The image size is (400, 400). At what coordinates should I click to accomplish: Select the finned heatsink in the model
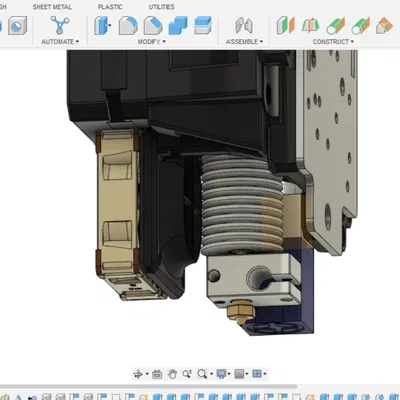point(242,205)
